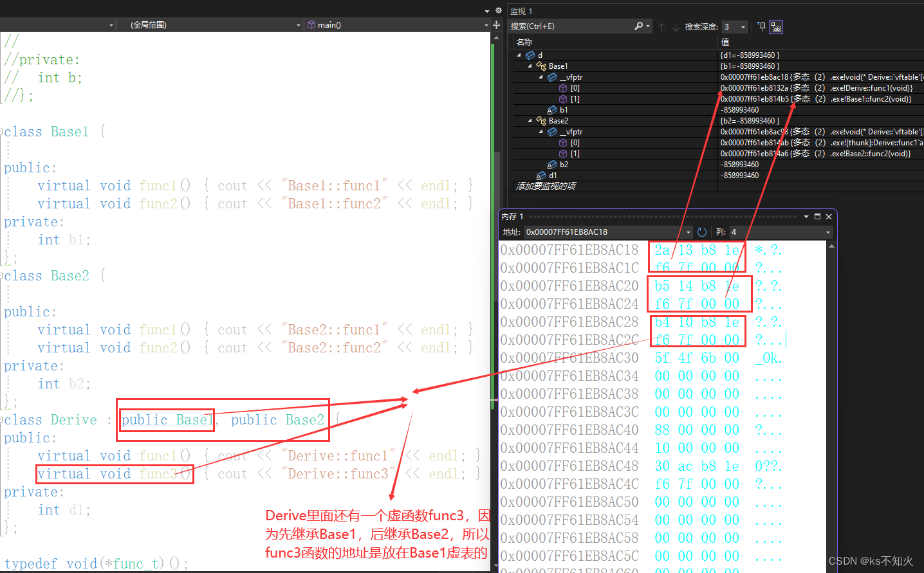Click the add item to watch row
This screenshot has height=573, width=924.
coord(546,186)
